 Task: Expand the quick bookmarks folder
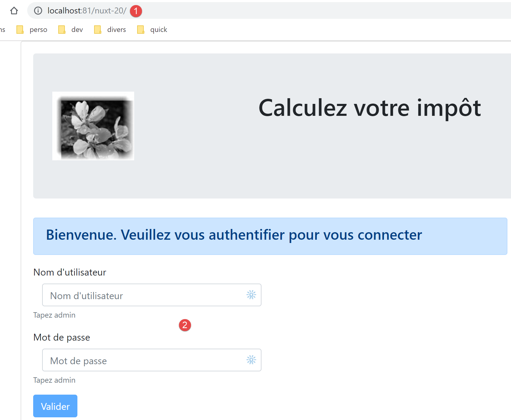(152, 30)
